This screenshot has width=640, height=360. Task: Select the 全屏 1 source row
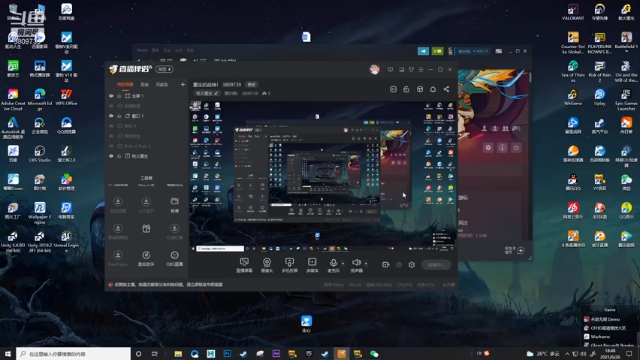point(147,96)
